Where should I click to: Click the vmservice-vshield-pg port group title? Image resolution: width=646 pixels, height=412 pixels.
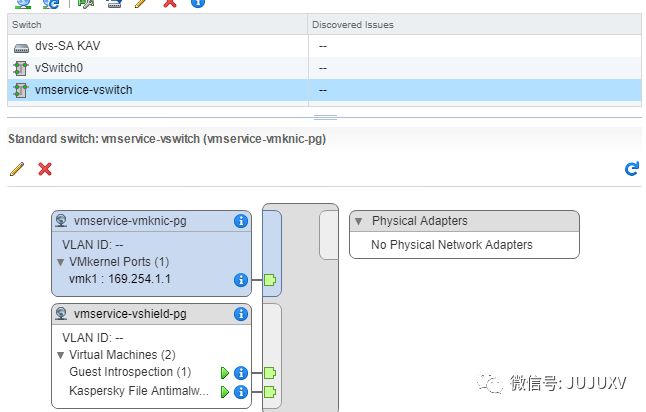coord(130,314)
